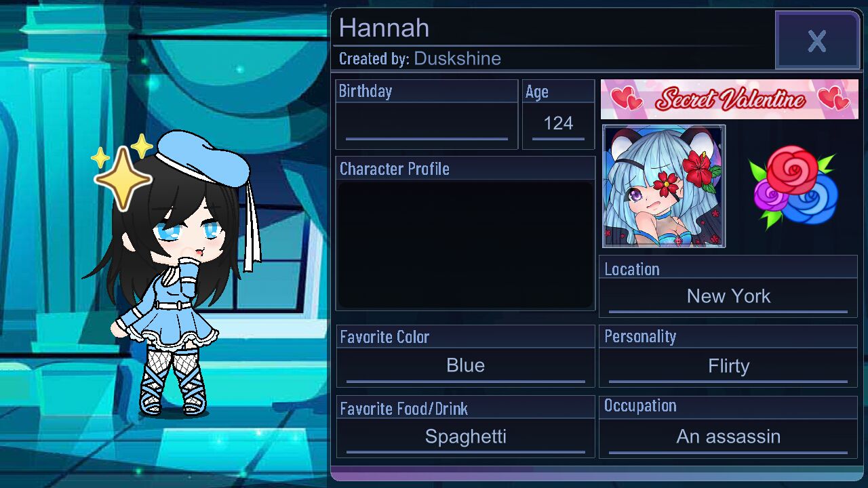Edit Favorite Food/Drink field showing Spaghetti
868x488 pixels.
[465, 437]
